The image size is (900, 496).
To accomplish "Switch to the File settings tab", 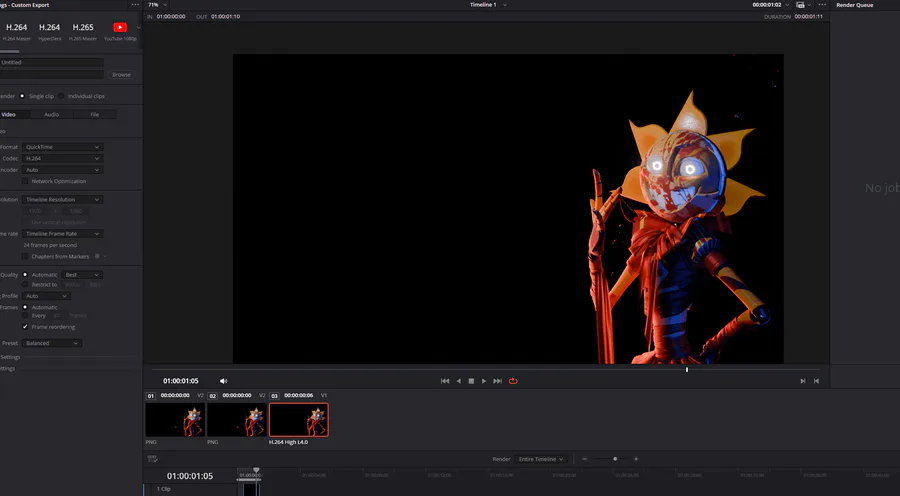I will 95,114.
